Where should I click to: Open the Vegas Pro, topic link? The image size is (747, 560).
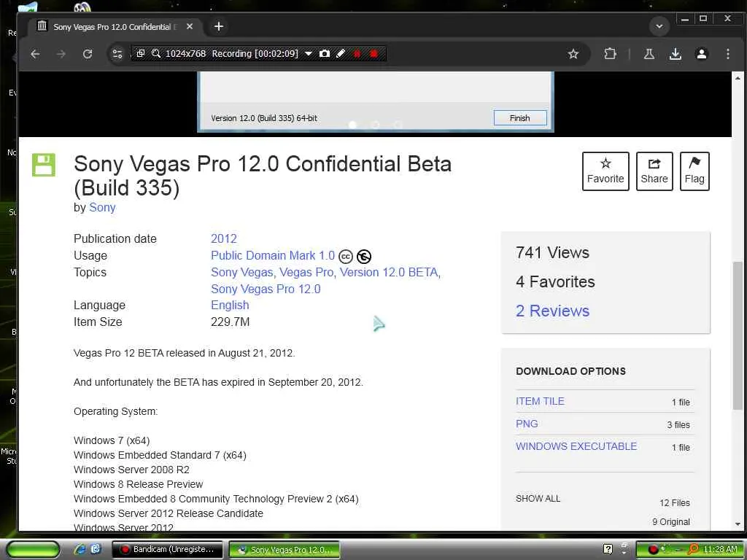click(308, 273)
